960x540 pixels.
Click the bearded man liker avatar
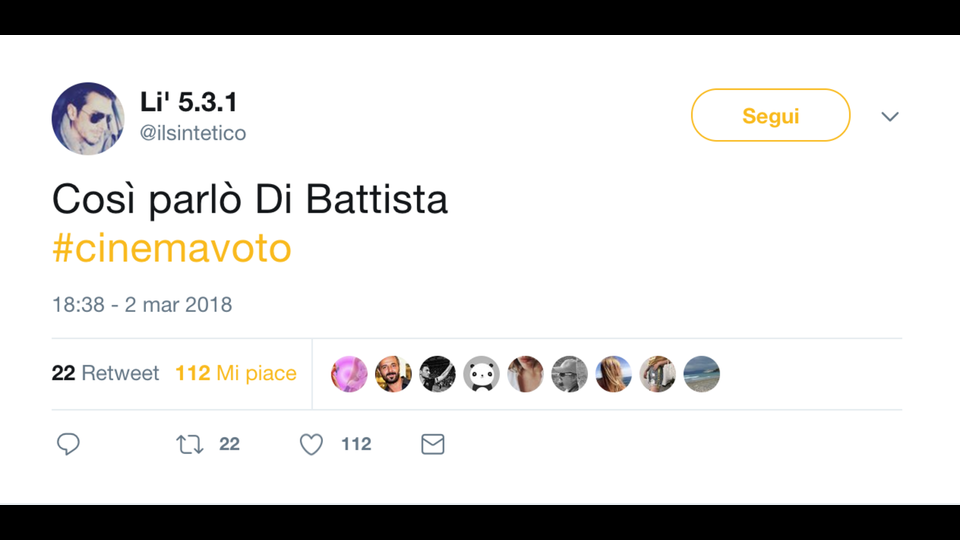(393, 374)
